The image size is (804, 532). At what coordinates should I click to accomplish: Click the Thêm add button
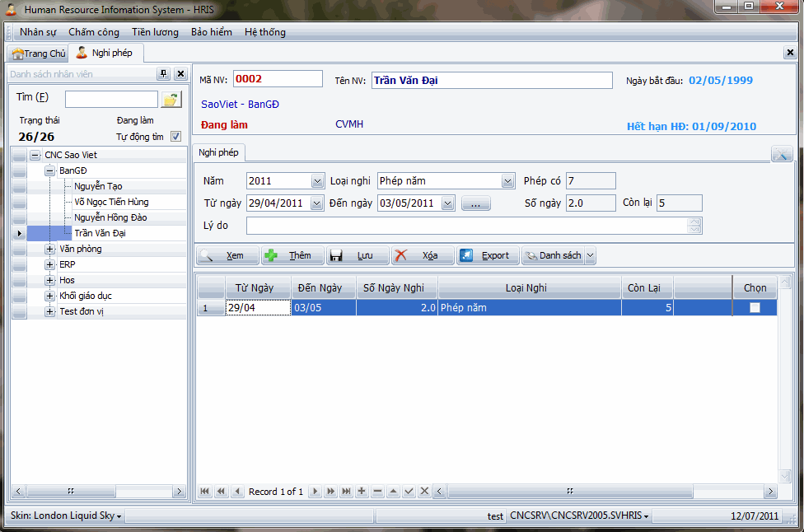(292, 256)
